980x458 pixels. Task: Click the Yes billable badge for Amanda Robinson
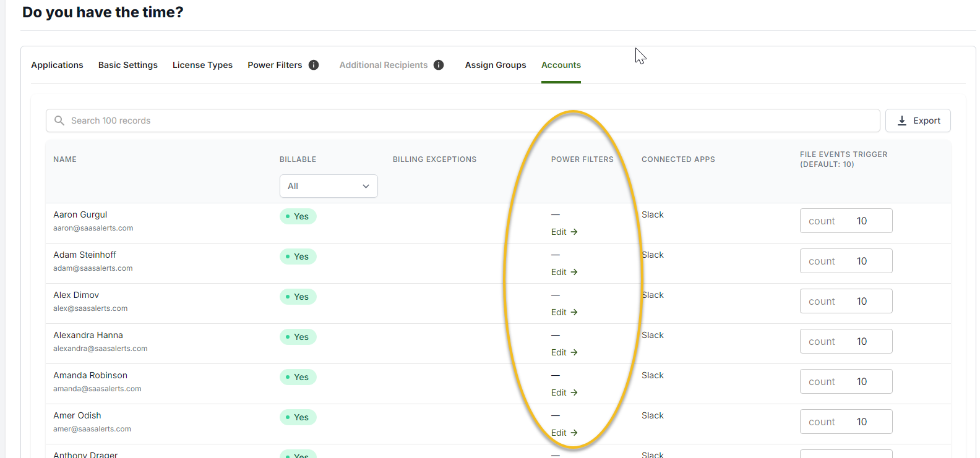coord(298,377)
